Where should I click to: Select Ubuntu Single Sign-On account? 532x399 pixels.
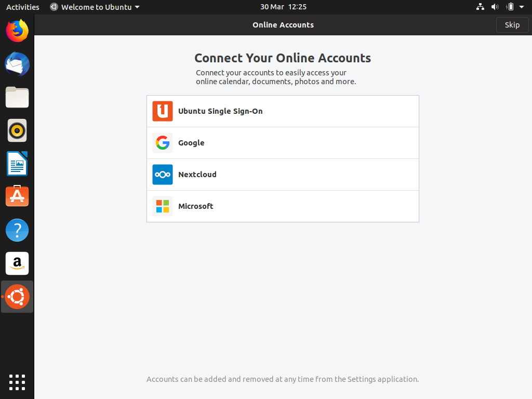coord(283,111)
